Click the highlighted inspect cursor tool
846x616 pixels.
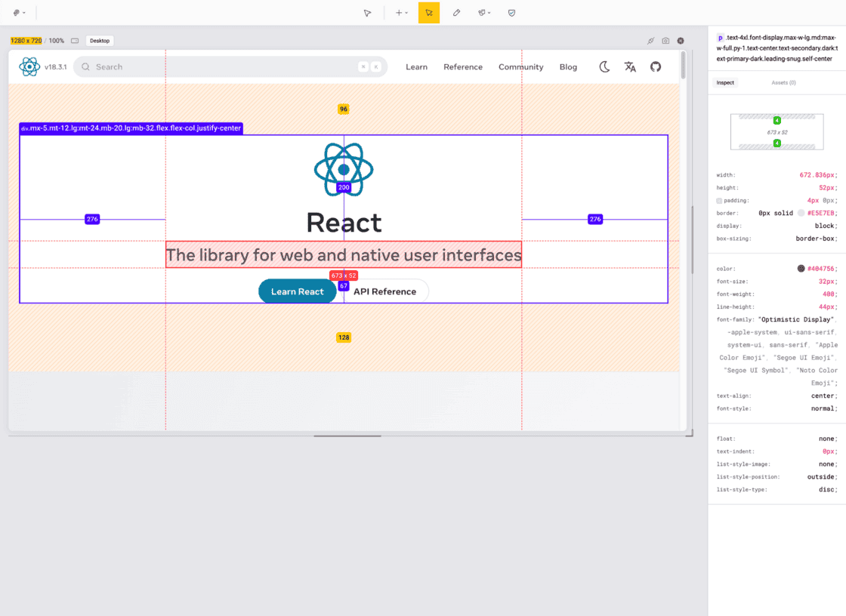[x=429, y=13]
